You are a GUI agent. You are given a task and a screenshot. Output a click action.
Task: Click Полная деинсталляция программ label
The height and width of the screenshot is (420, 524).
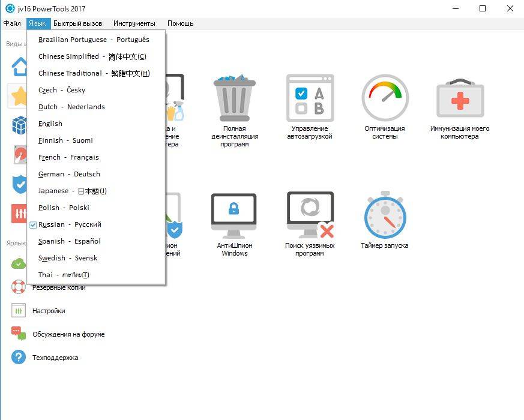(x=235, y=136)
